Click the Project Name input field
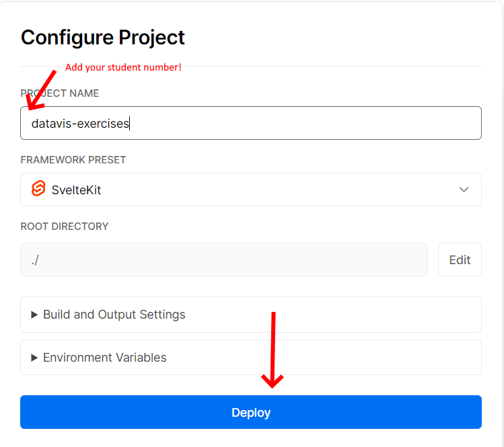Viewport: 504px width, 447px height. click(250, 123)
